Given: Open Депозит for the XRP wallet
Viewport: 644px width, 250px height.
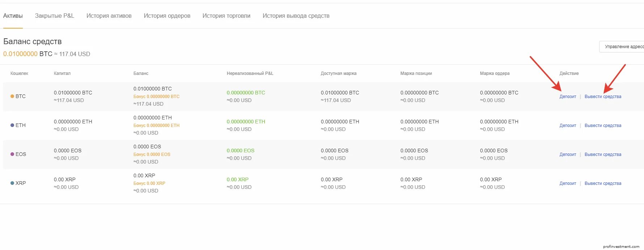Looking at the screenshot, I should pos(568,183).
